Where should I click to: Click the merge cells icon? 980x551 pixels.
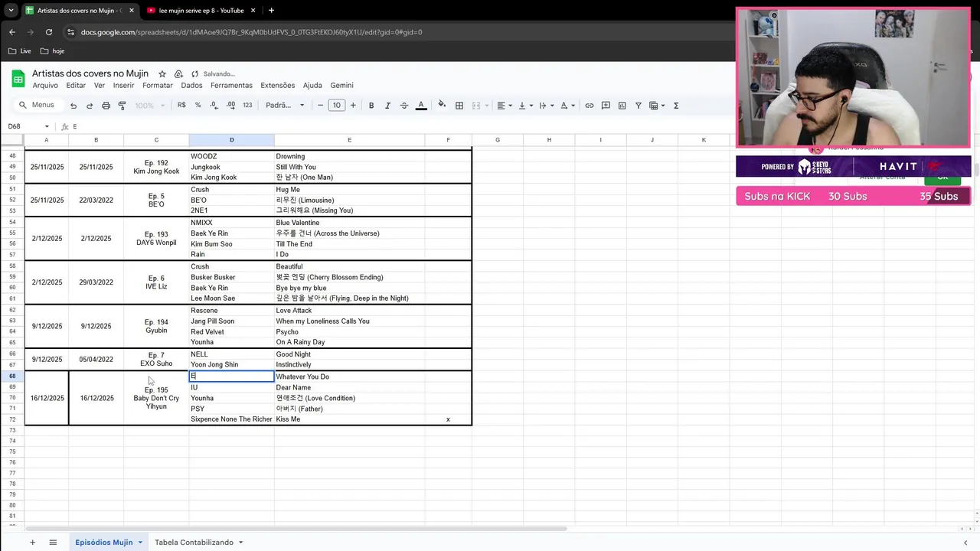coord(476,106)
